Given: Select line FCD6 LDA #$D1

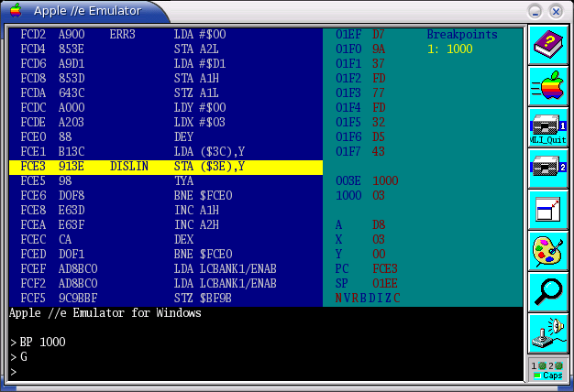Looking at the screenshot, I should [166, 63].
